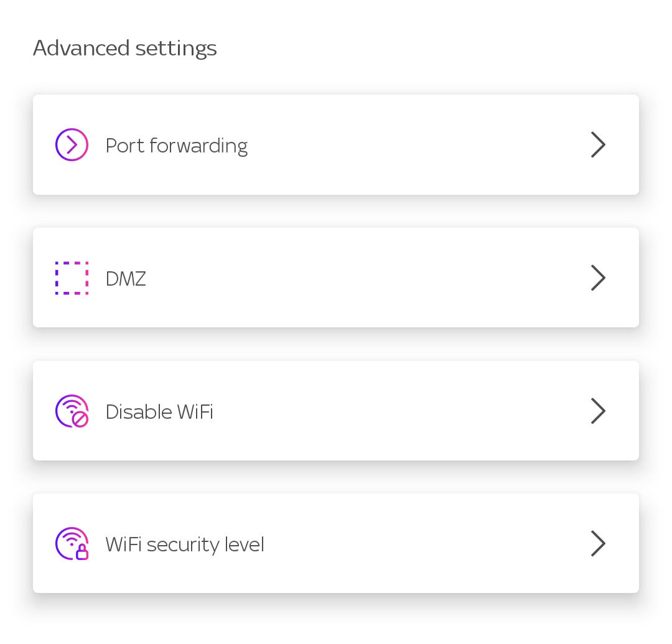Image resolution: width=672 pixels, height=644 pixels.
Task: Choose the Disable WiFi text label
Action: tap(159, 412)
